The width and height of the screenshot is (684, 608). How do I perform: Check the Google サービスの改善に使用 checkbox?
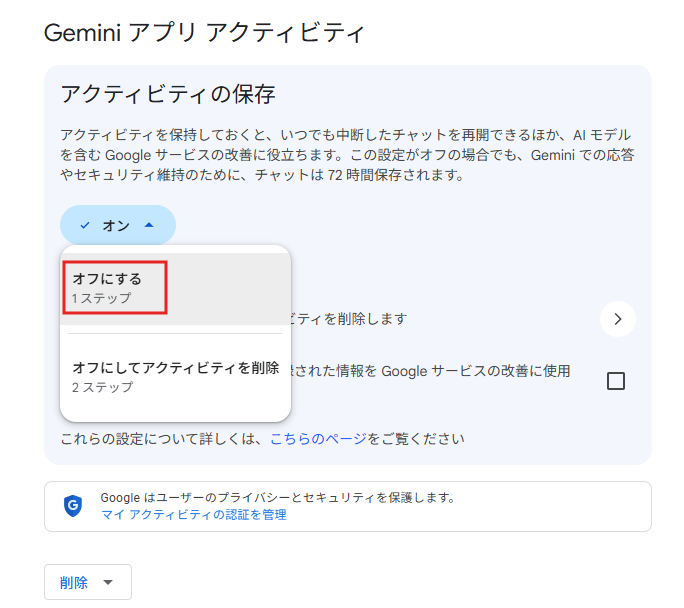point(616,381)
